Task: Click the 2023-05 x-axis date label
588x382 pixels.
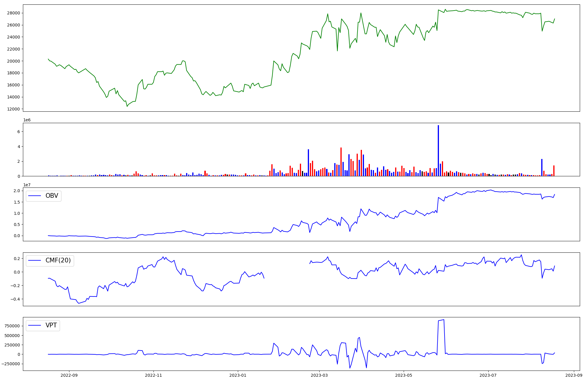Action: [403, 375]
